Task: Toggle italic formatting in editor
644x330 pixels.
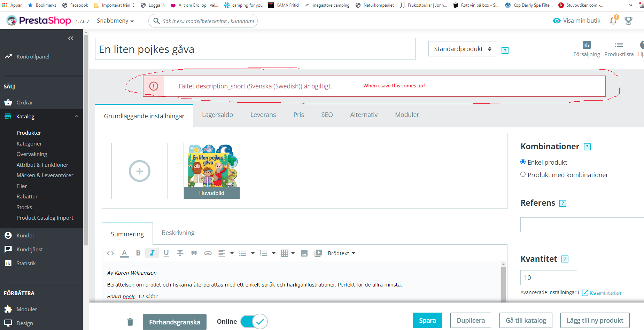Action: coord(152,253)
